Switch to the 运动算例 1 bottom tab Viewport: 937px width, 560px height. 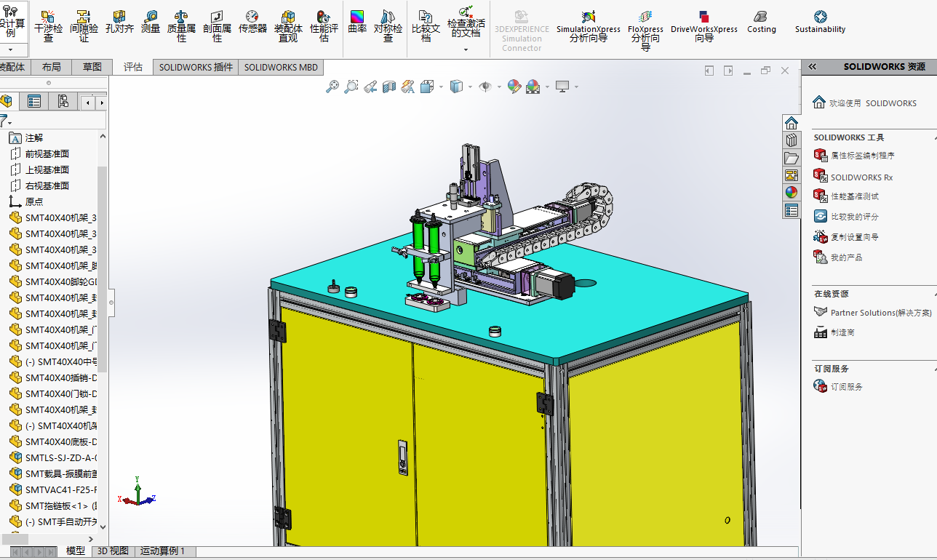tap(163, 551)
